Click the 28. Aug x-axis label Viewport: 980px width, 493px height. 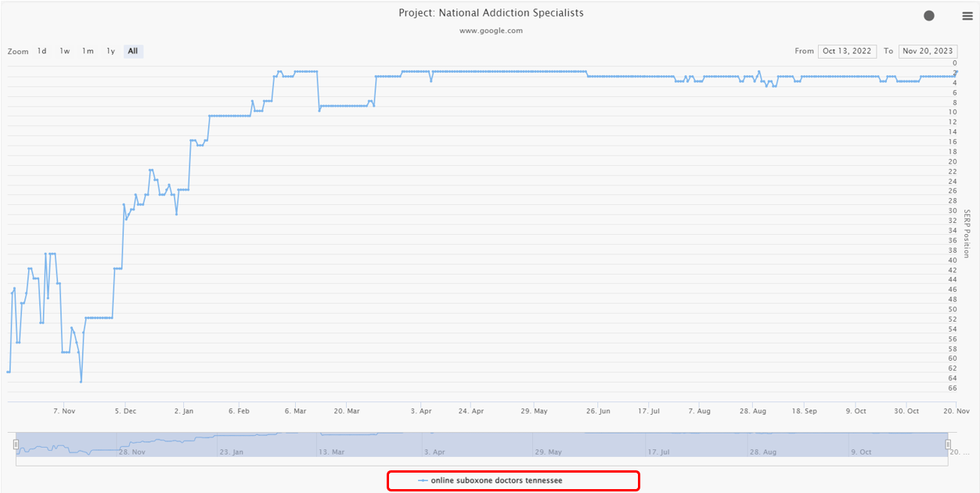click(x=752, y=411)
